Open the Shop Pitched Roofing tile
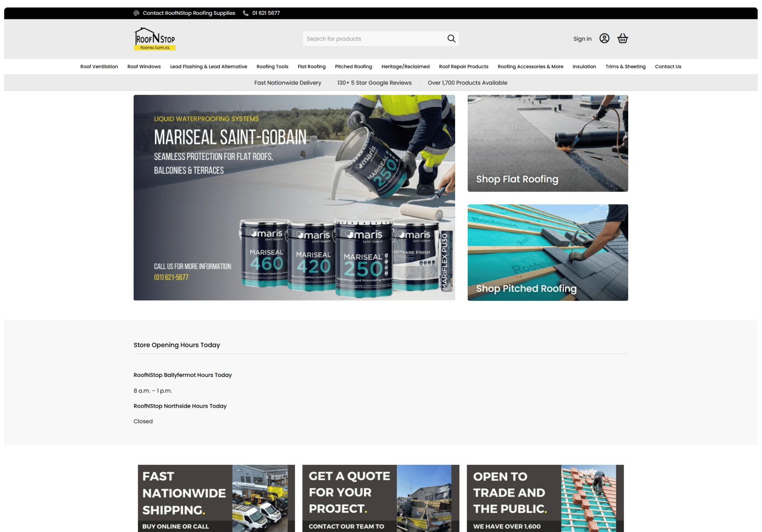762x532 pixels. [x=548, y=252]
